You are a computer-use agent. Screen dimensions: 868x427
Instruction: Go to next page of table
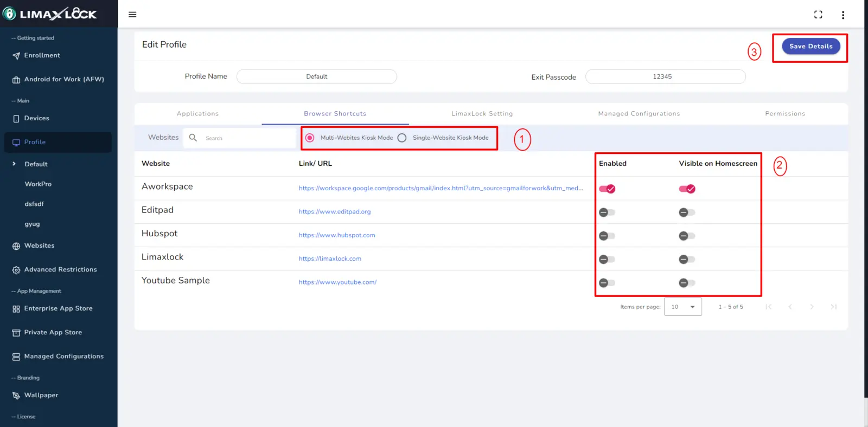coord(812,307)
